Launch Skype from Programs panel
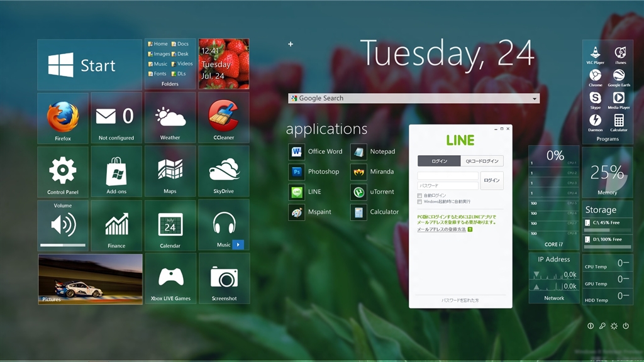 595,100
